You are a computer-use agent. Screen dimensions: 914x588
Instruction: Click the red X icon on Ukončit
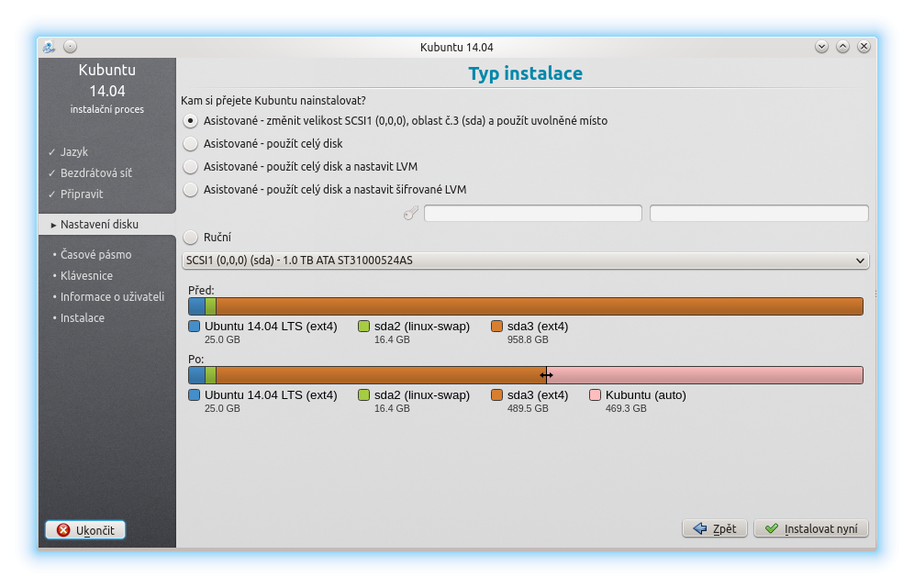pos(63,529)
